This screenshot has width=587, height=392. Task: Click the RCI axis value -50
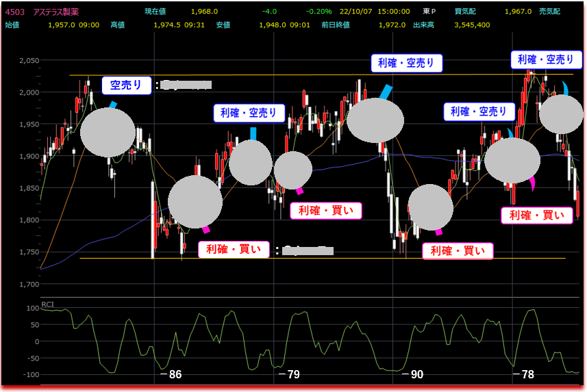tap(33, 358)
